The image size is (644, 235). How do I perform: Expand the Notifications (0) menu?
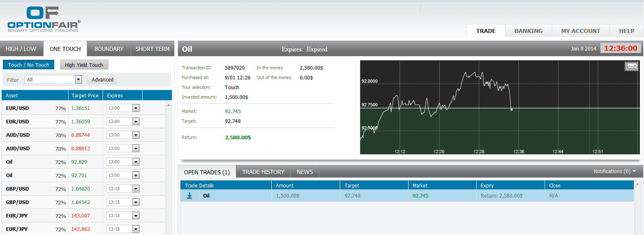click(615, 171)
